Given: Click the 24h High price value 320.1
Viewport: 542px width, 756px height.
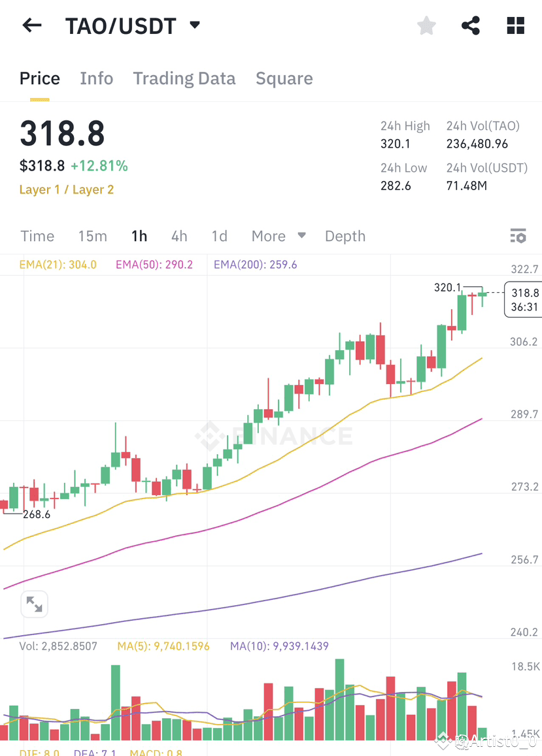Looking at the screenshot, I should pyautogui.click(x=396, y=144).
